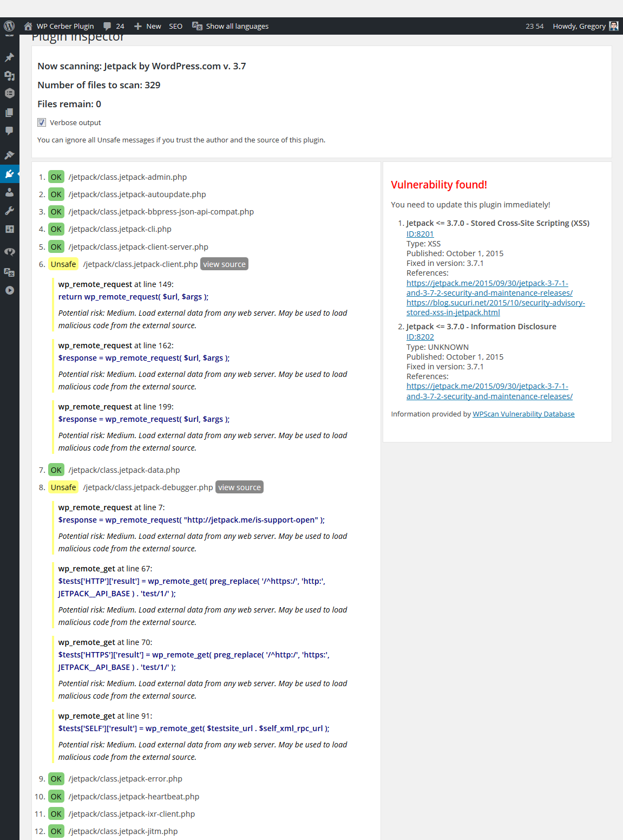623x840 pixels.
Task: Open Comments via speech-bubble sidebar icon
Action: tap(9, 131)
